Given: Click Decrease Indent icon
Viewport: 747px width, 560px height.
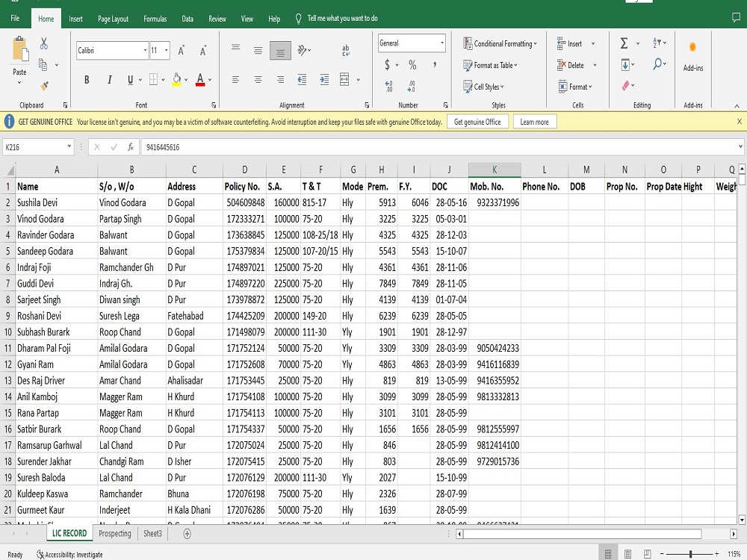Looking at the screenshot, I should point(302,80).
